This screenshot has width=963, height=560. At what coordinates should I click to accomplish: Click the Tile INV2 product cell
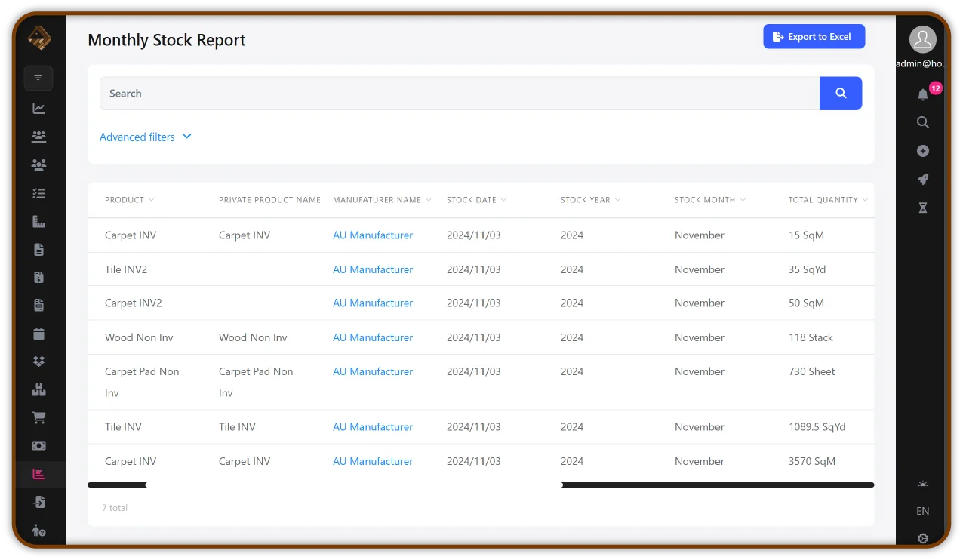point(126,269)
